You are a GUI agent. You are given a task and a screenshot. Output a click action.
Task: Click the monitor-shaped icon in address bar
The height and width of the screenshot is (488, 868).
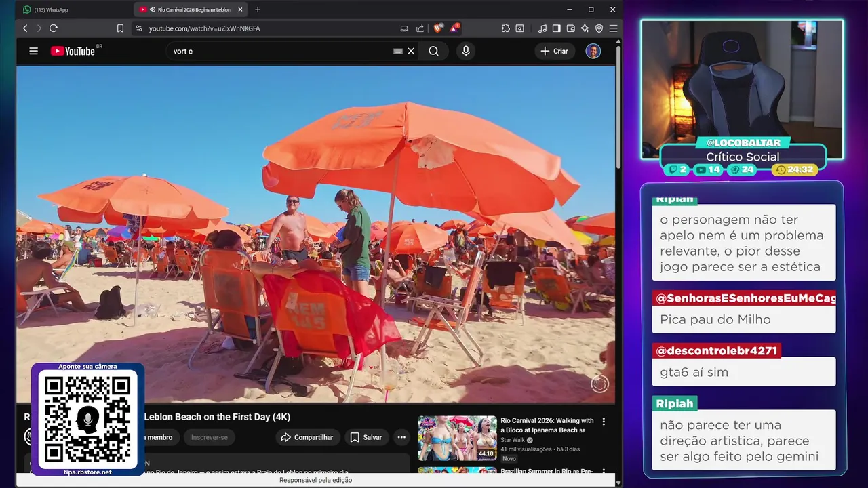404,28
